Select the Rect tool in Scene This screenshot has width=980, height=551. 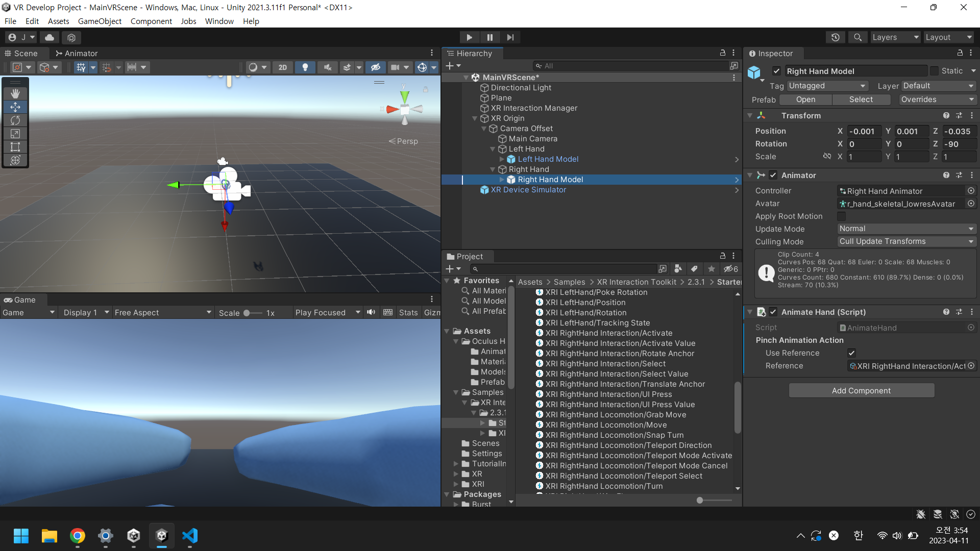coord(15,147)
